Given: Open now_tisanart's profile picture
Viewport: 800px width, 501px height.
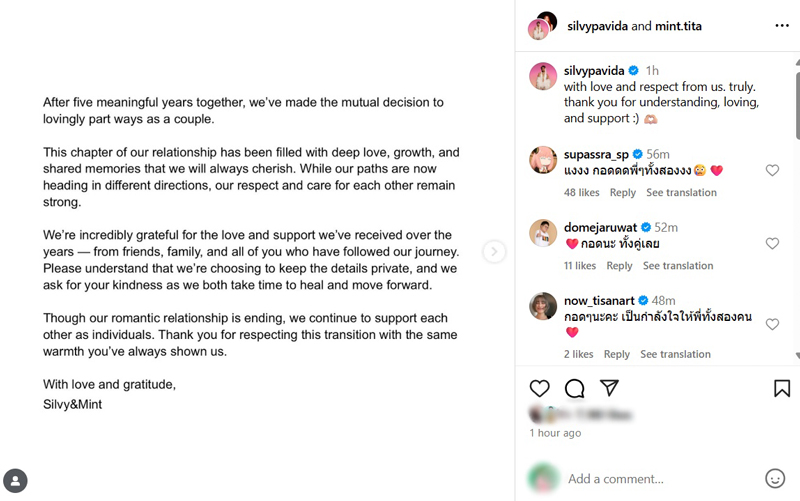Looking at the screenshot, I should coord(543,306).
